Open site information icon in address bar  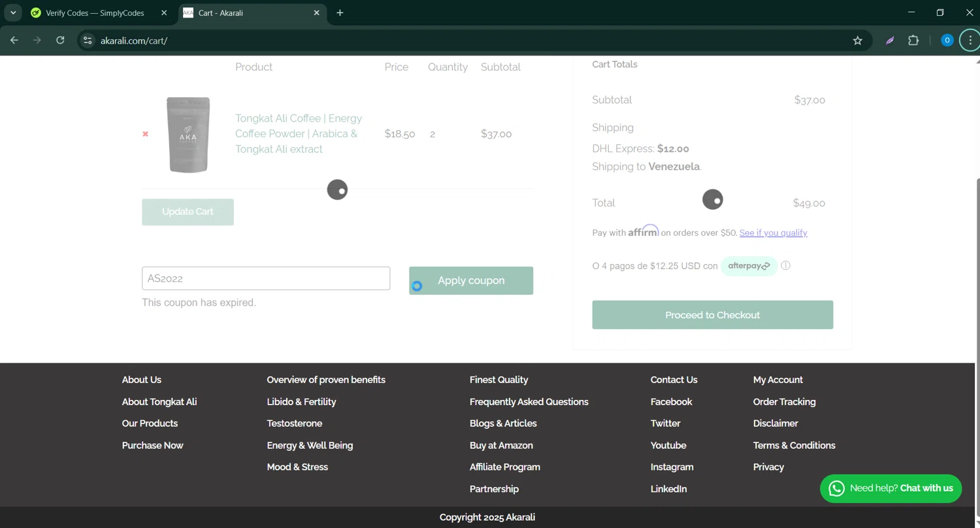coord(88,41)
